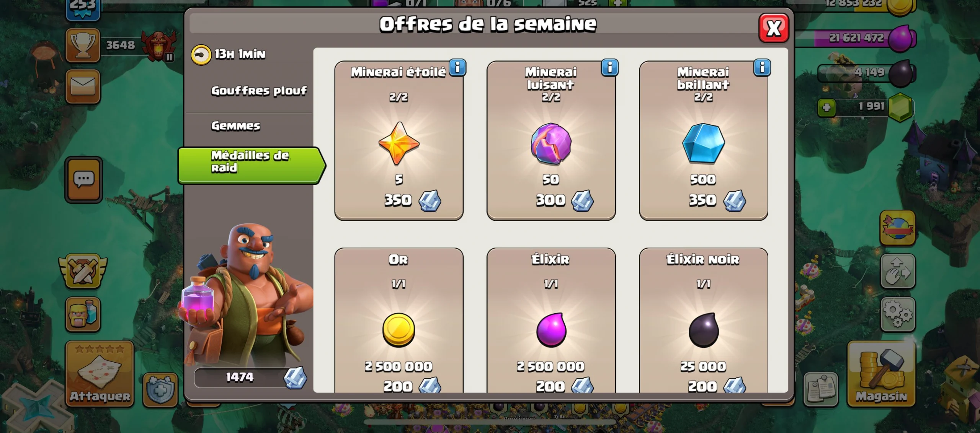The image size is (980, 433).
Task: Buy Minerai étoilé for 350 medals
Action: click(x=399, y=140)
